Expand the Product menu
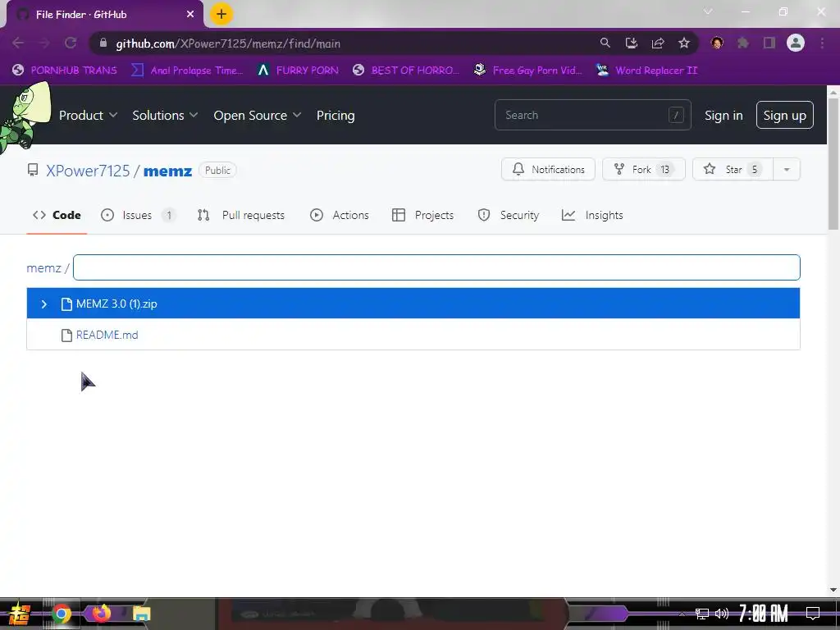Viewport: 840px width, 630px height. [88, 115]
